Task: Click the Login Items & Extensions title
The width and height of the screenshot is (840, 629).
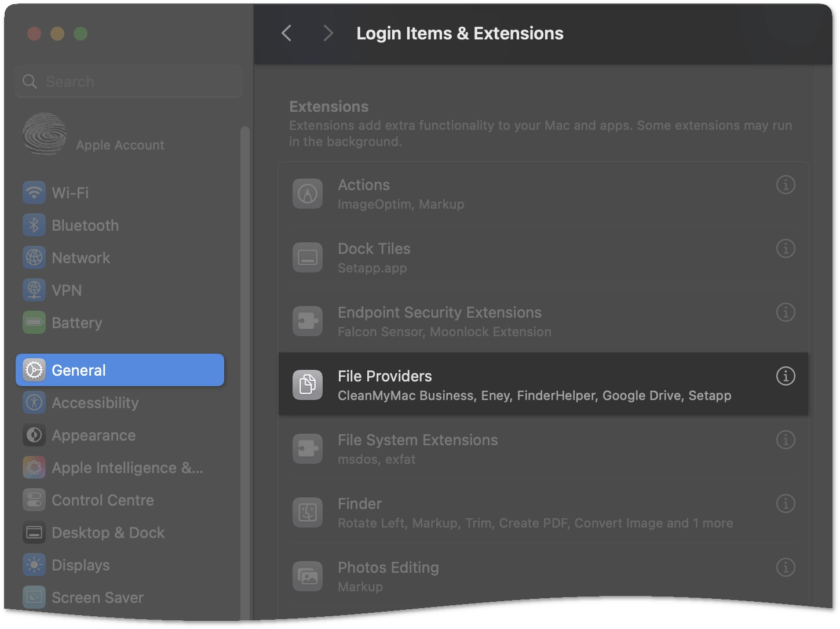Action: [460, 34]
